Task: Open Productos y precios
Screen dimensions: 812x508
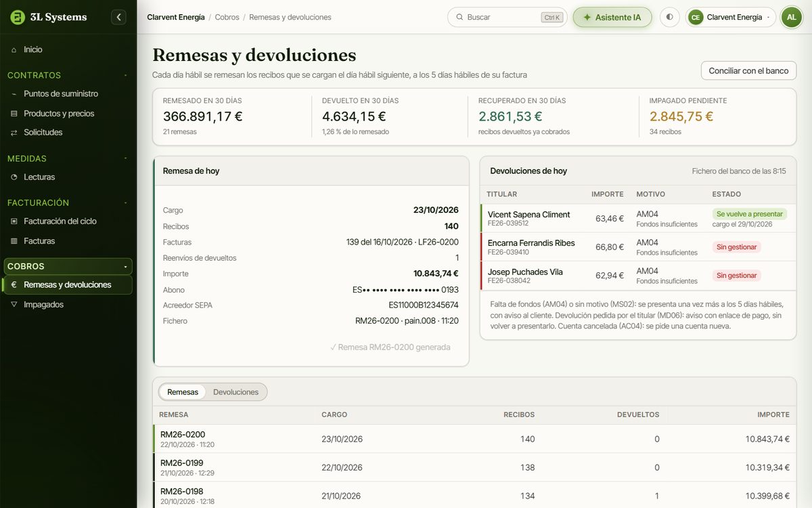Action: (x=68, y=114)
